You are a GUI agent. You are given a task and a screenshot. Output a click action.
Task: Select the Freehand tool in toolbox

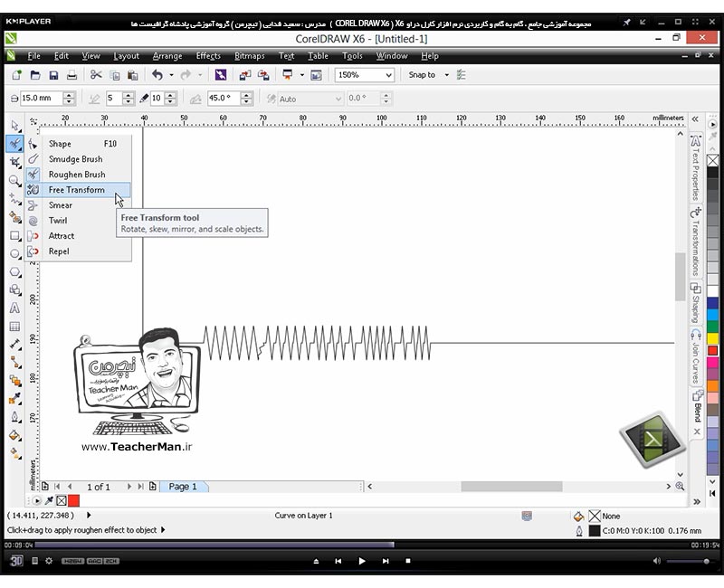(14, 199)
